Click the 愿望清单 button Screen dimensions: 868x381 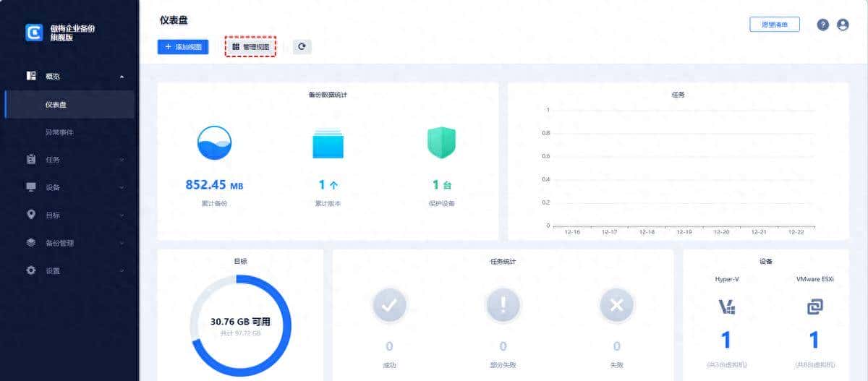(x=775, y=25)
